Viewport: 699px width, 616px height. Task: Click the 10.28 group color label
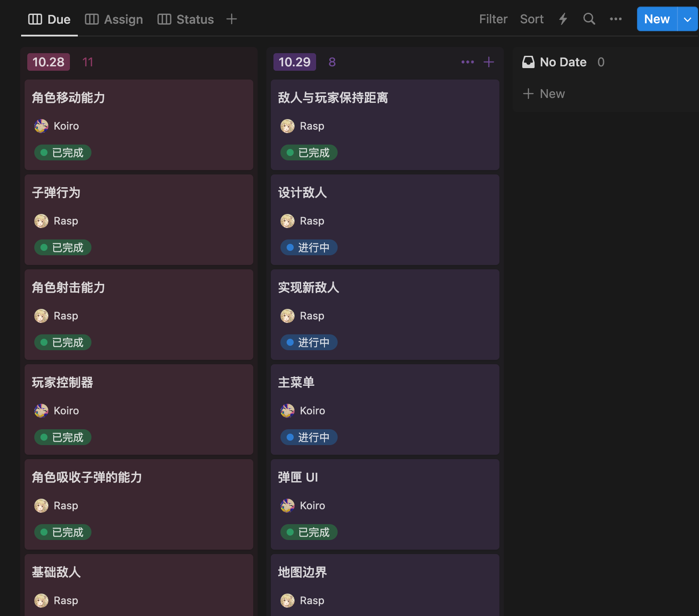click(48, 62)
